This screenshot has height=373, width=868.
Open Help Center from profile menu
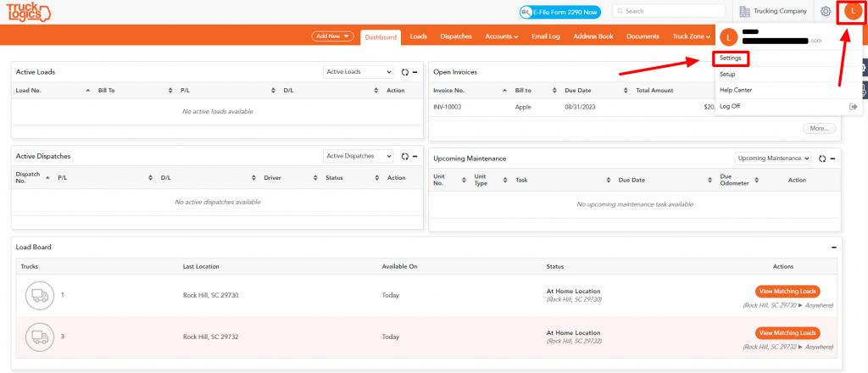[x=736, y=90]
